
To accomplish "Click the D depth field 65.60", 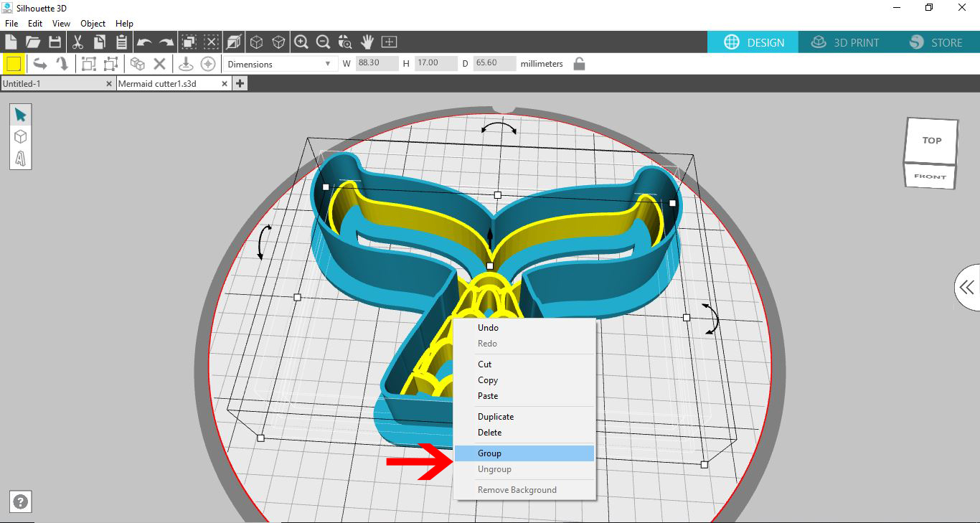I will [x=494, y=63].
